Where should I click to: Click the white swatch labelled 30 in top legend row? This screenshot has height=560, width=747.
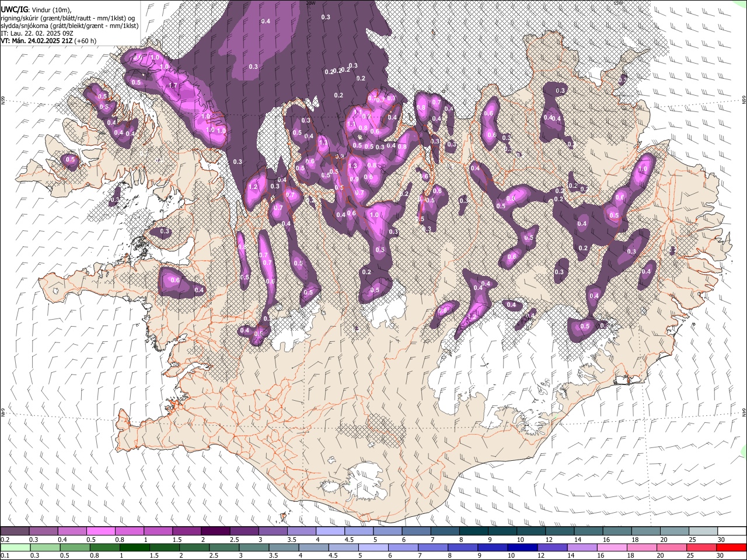point(732,531)
